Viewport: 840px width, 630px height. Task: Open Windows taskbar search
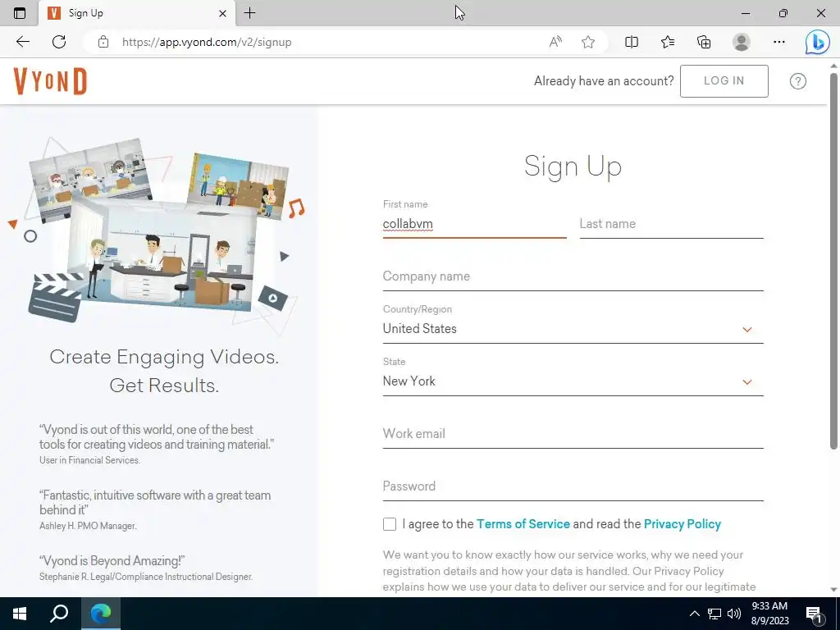coord(59,614)
